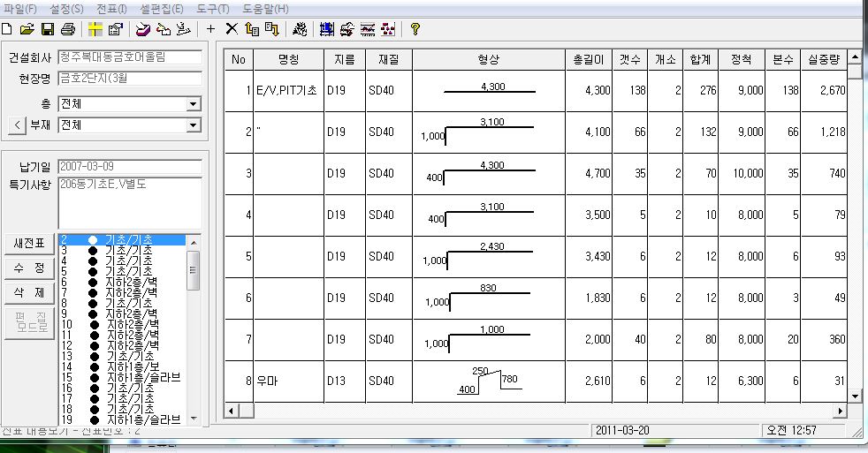The width and height of the screenshot is (868, 453).
Task: Open a file with the folder icon
Action: click(x=27, y=29)
